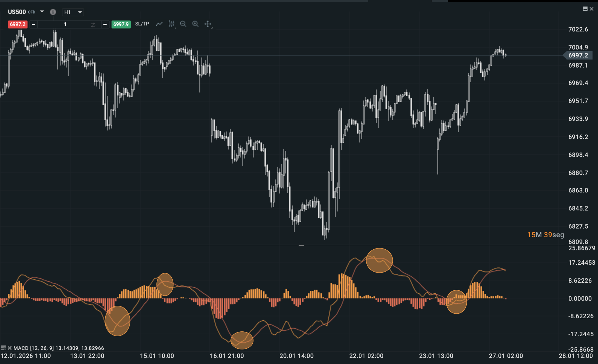598x364 pixels.
Task: Decrease order volume with minus stepper
Action: click(x=33, y=24)
